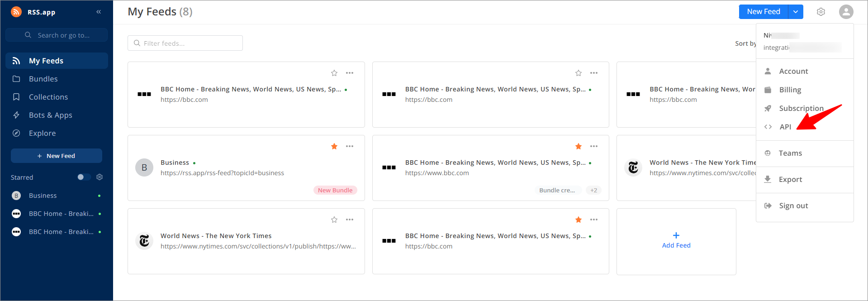
Task: Open the Sort by control
Action: [x=745, y=43]
